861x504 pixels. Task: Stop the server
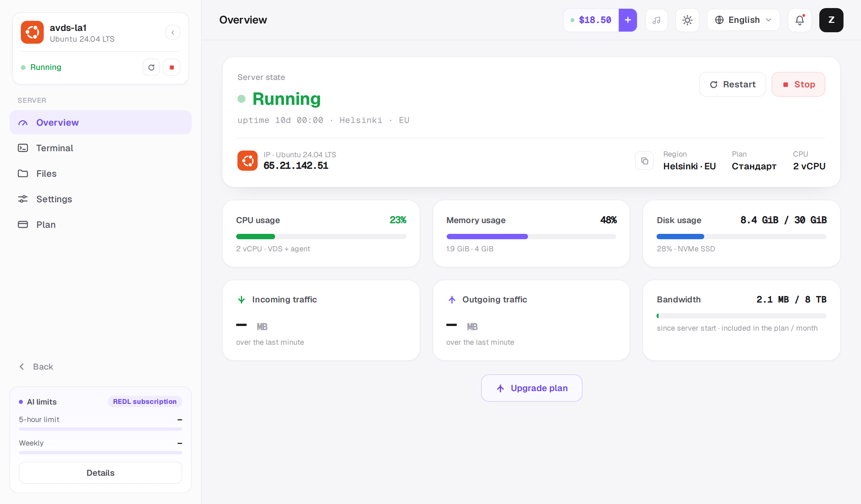[798, 85]
